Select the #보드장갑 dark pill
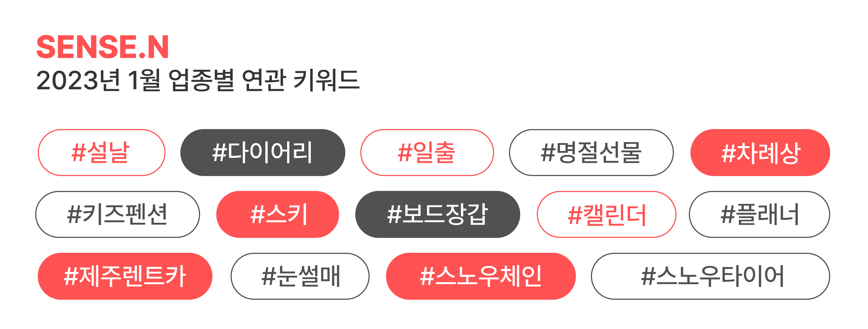Viewport: 868px width, 329px height. (x=438, y=214)
